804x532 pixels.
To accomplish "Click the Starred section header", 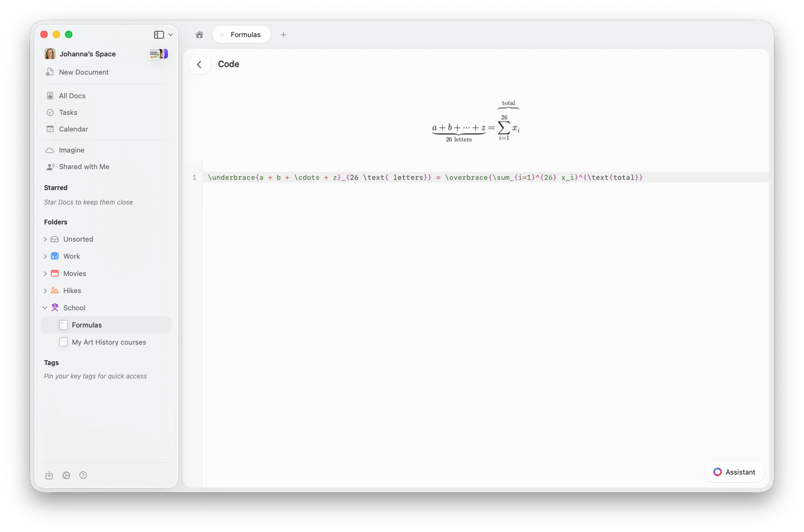I will pos(56,188).
